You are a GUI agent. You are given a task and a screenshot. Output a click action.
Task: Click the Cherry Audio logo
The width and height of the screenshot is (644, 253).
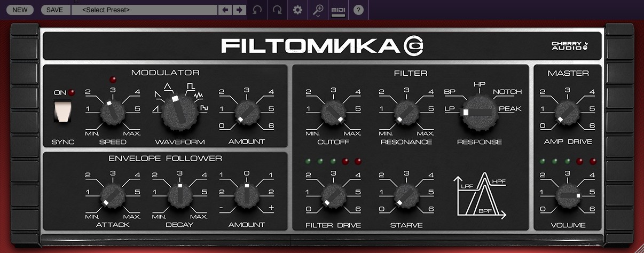tap(570, 46)
